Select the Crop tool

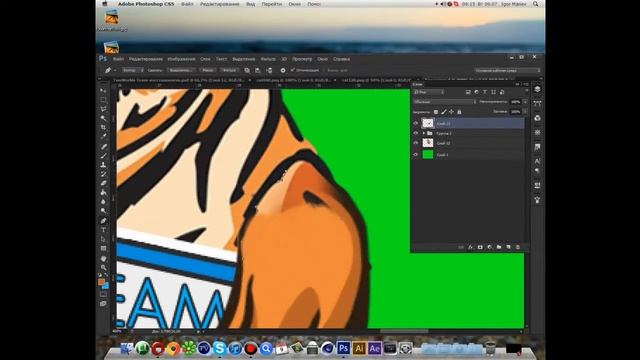[103, 128]
